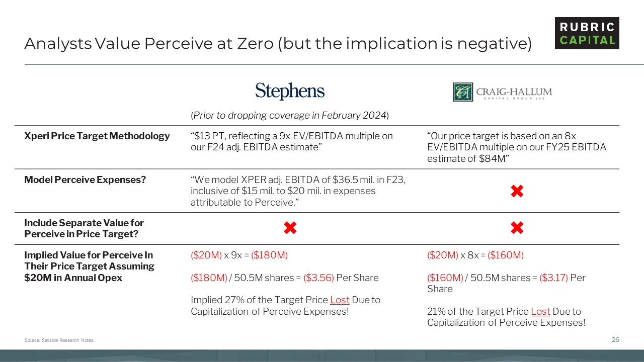Click the "Prior to dropping coverage" italic note
Image resolution: width=644 pixels, height=362 pixels.
pos(290,116)
